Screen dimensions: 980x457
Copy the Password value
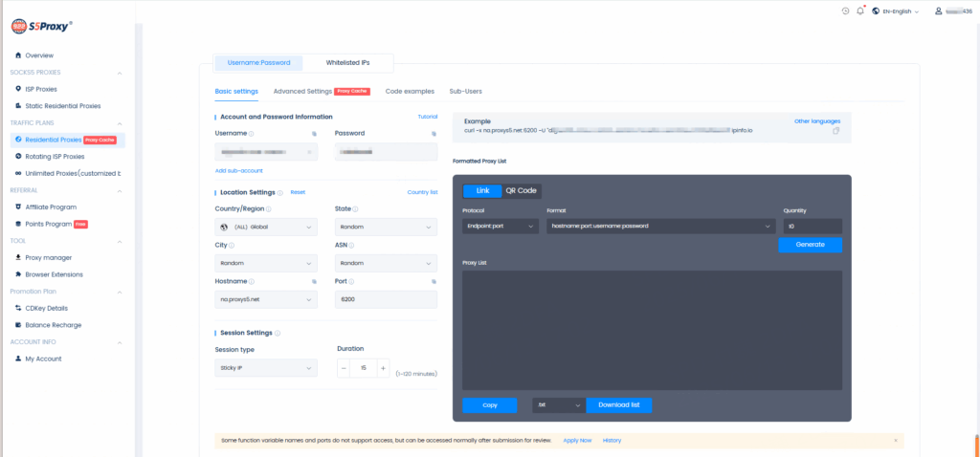434,134
